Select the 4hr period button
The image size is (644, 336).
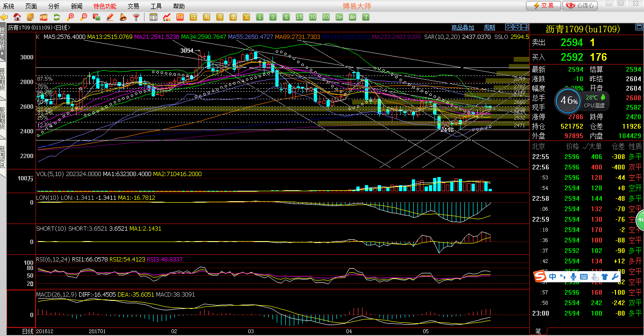point(353,17)
